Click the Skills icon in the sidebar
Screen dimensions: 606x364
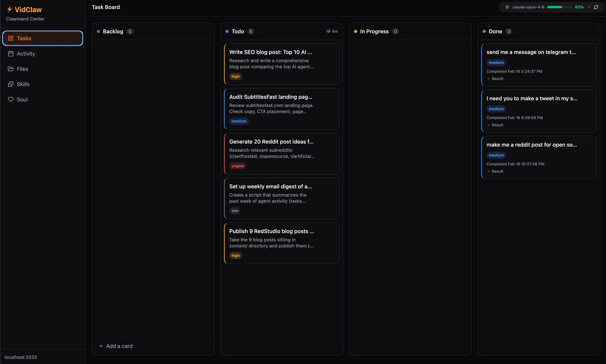[x=11, y=84]
